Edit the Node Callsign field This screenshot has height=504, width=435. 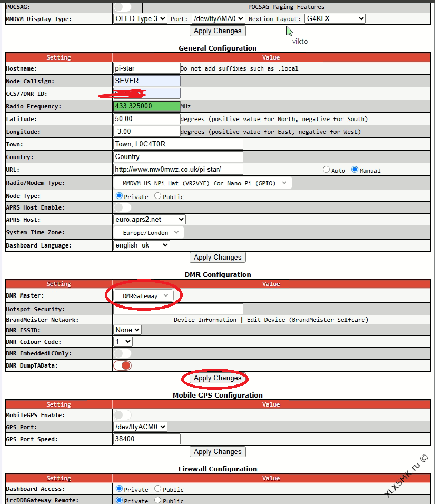(146, 81)
